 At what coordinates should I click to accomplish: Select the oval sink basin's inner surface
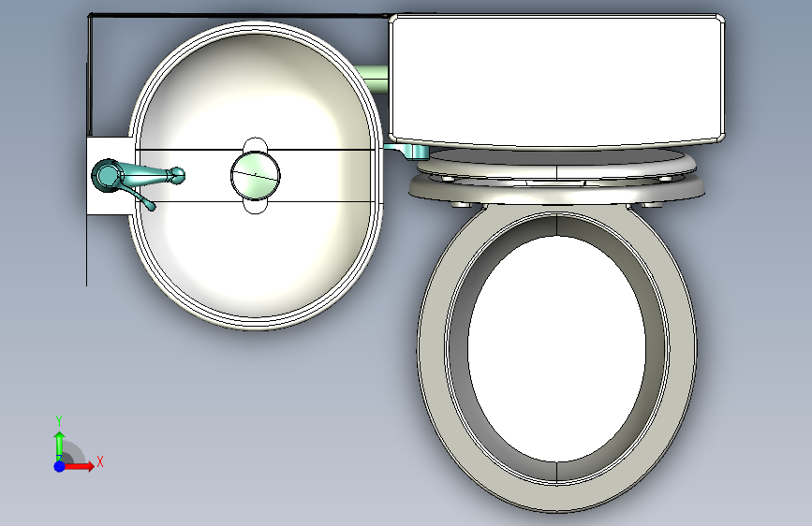coord(256,259)
